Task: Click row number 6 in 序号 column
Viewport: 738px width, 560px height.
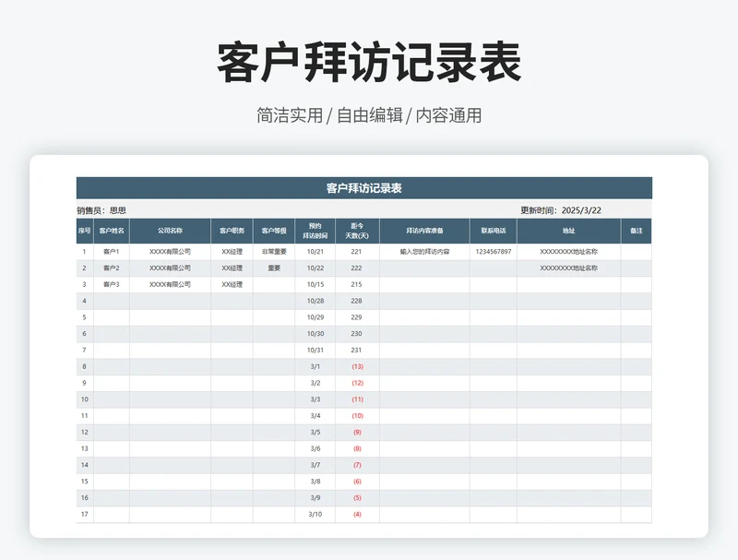Action: click(85, 334)
